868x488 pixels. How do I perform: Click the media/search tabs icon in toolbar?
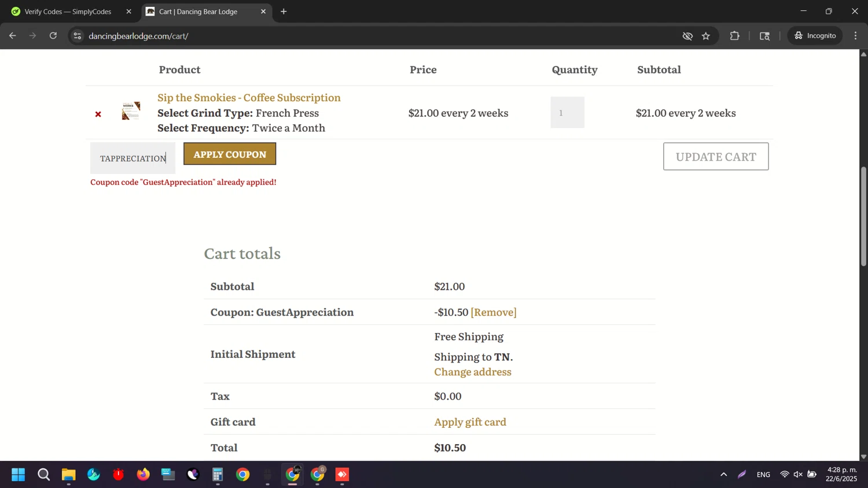pyautogui.click(x=765, y=36)
